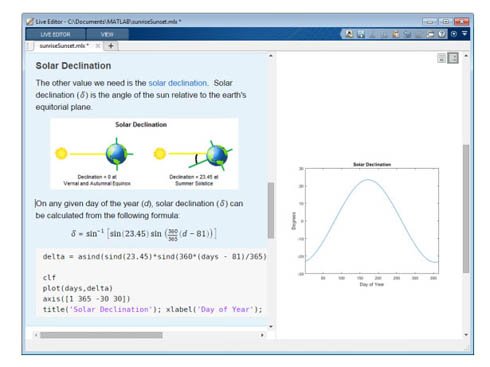
Task: Open the LIVE EDITOR tab
Action: 55,34
